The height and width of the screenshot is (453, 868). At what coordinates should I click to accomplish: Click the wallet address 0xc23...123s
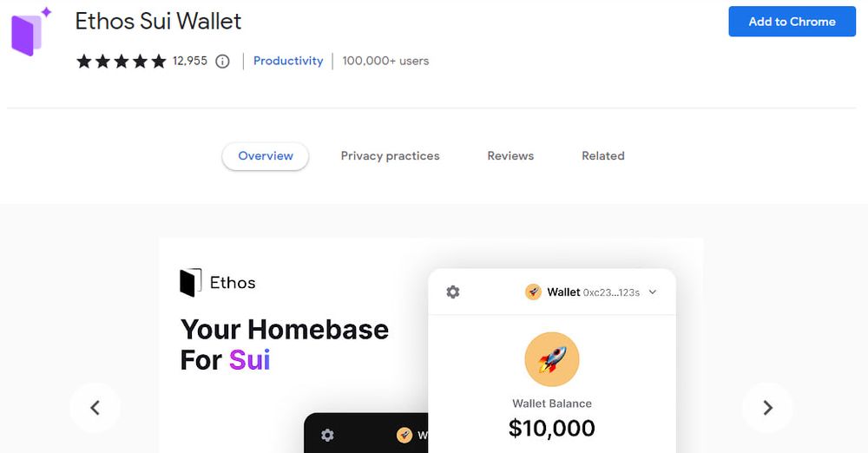(x=611, y=292)
